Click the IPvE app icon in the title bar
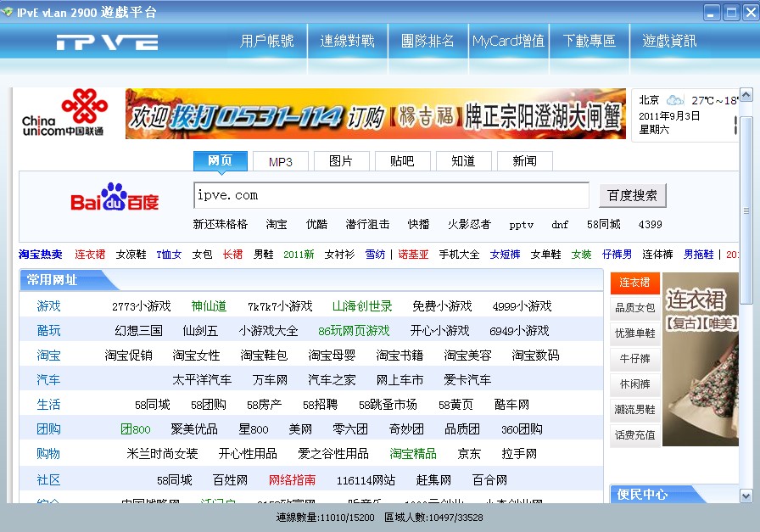 8,12
